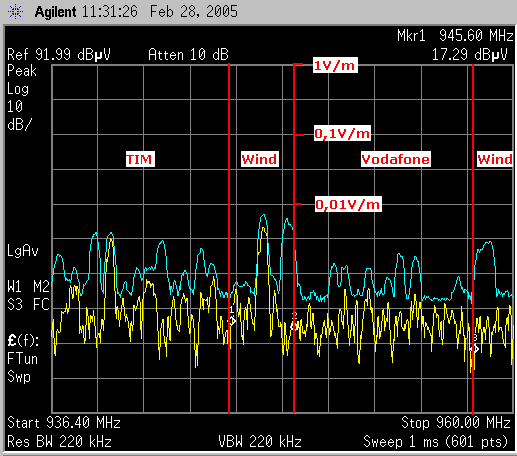Click the TIM band label
Screen dimensions: 517x456
point(140,159)
